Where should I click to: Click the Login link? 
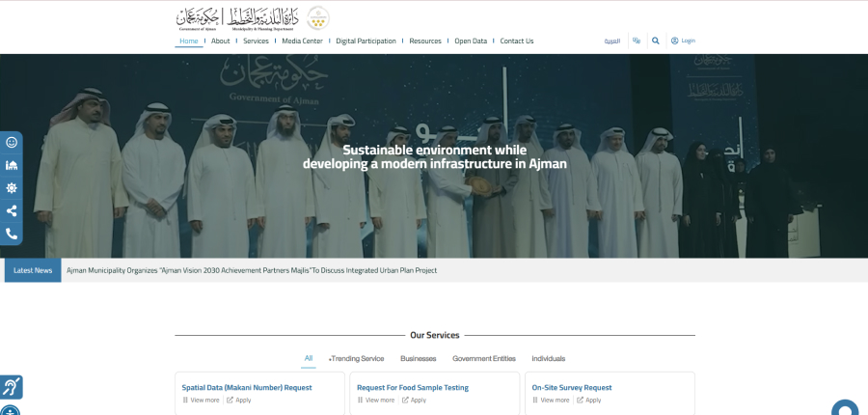683,41
